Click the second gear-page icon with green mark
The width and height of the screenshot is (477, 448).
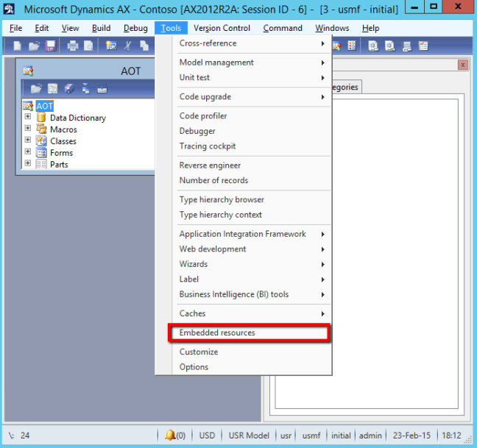389,46
